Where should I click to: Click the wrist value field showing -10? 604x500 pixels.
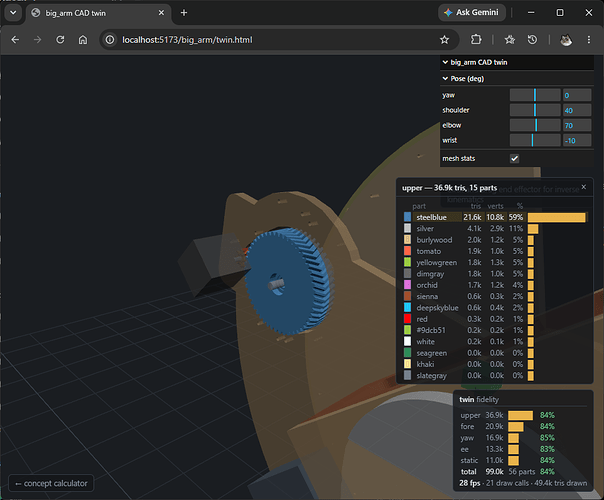(577, 140)
